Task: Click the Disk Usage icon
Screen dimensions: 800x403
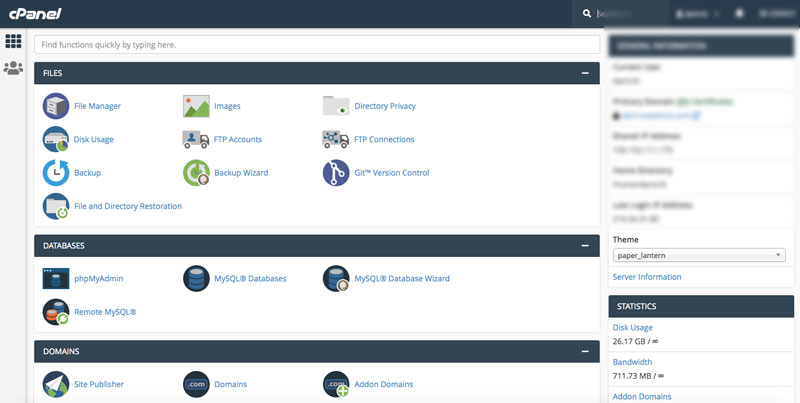Action: (x=56, y=139)
